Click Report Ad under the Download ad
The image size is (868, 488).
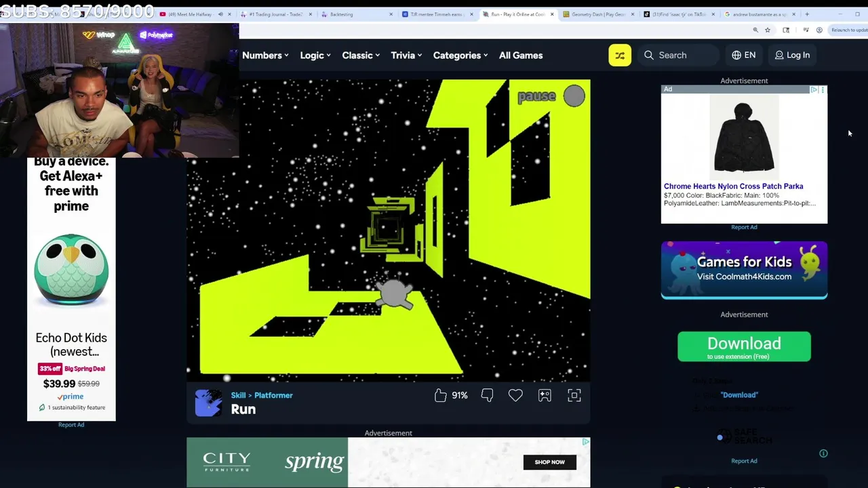click(x=744, y=461)
